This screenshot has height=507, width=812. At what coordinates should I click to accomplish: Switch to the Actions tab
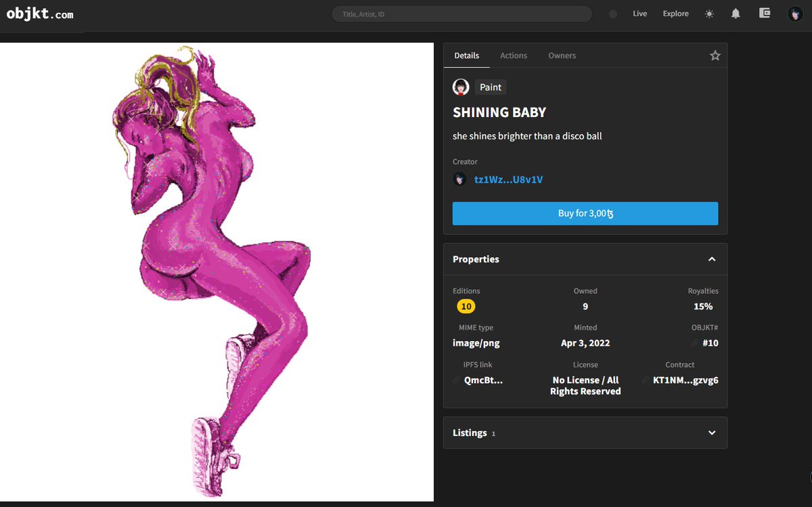(514, 56)
